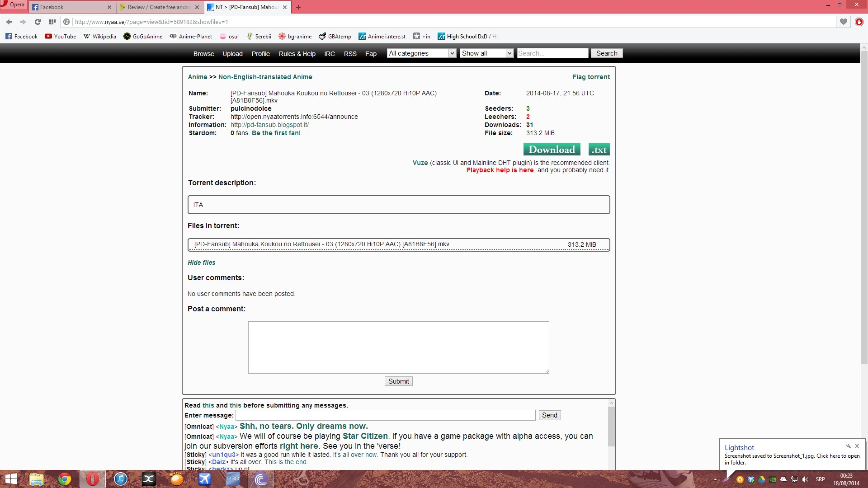The image size is (868, 488).
Task: Open Lightshot notification settings wrench
Action: [x=848, y=446]
